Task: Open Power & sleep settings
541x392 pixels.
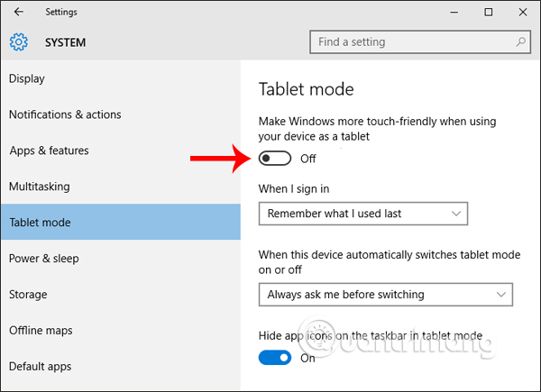Action: [x=121, y=259]
